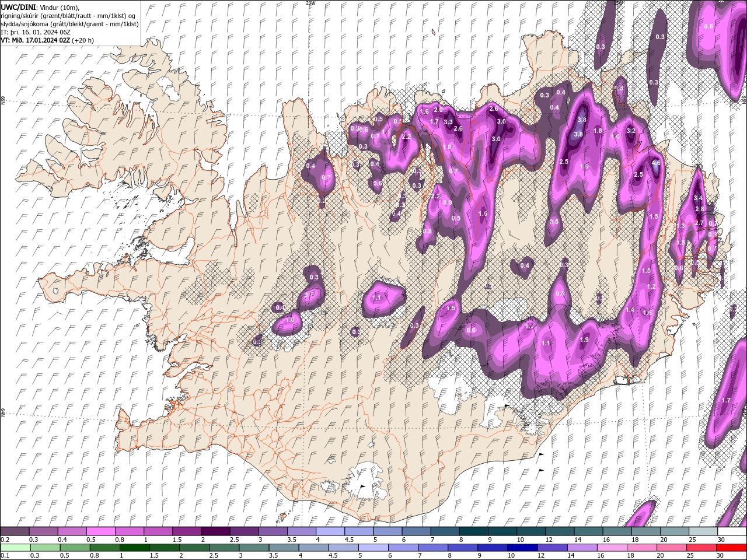The width and height of the screenshot is (747, 560).
Task: Click the "1.4" snowfall value on the map
Action: (x=630, y=310)
